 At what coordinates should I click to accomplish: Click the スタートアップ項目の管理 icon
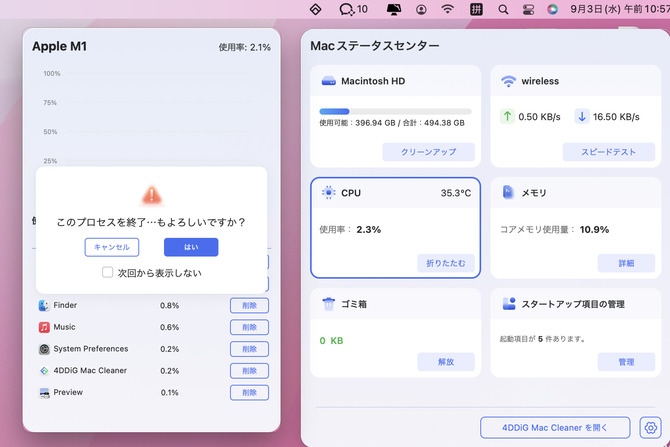508,304
